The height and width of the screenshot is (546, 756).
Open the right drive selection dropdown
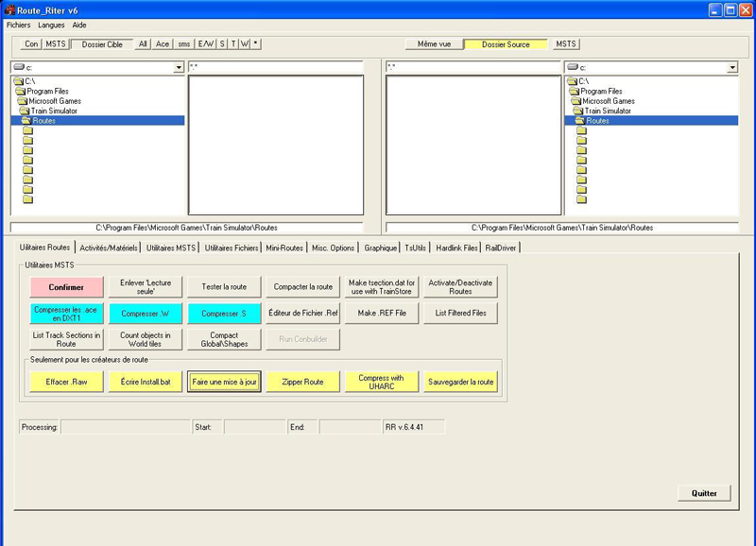(x=732, y=67)
